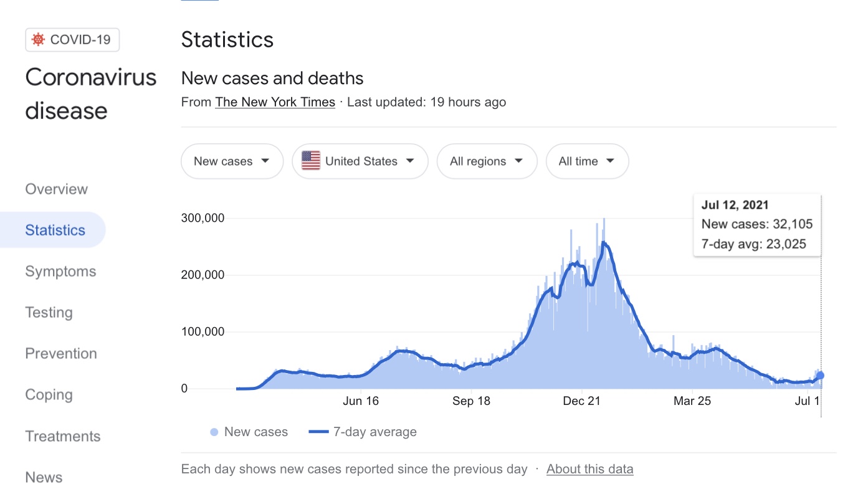Open The New York Times source link
Viewport: 868px width, 499px height.
[x=275, y=102]
